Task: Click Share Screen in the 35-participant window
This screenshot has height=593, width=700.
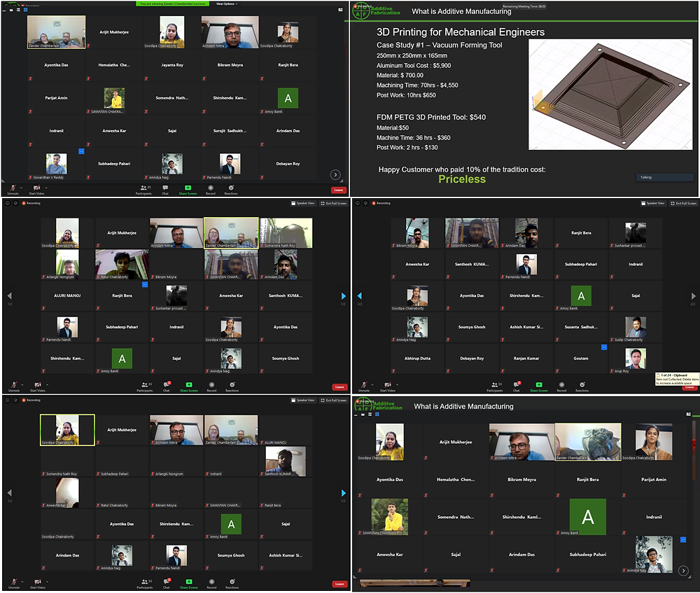Action: (x=188, y=190)
